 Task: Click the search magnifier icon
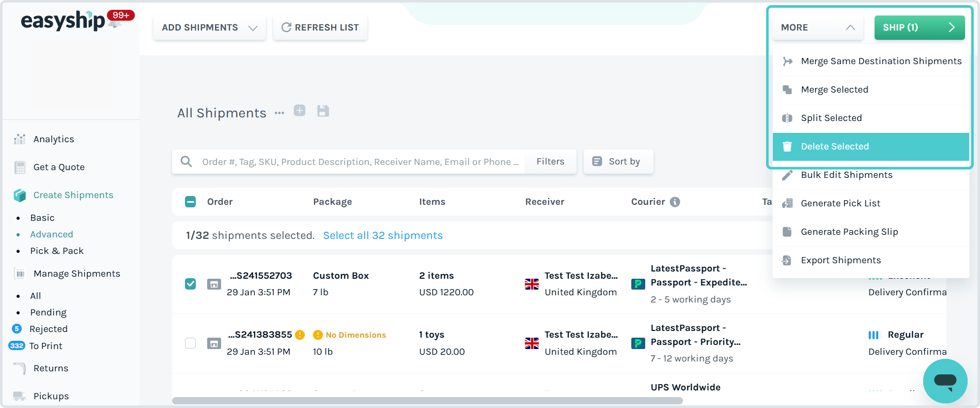tap(186, 162)
